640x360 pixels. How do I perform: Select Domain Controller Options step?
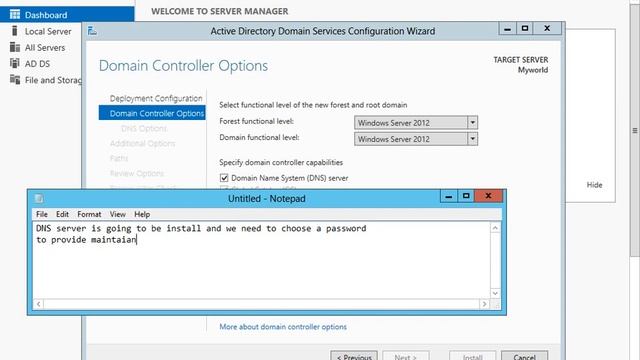point(152,113)
